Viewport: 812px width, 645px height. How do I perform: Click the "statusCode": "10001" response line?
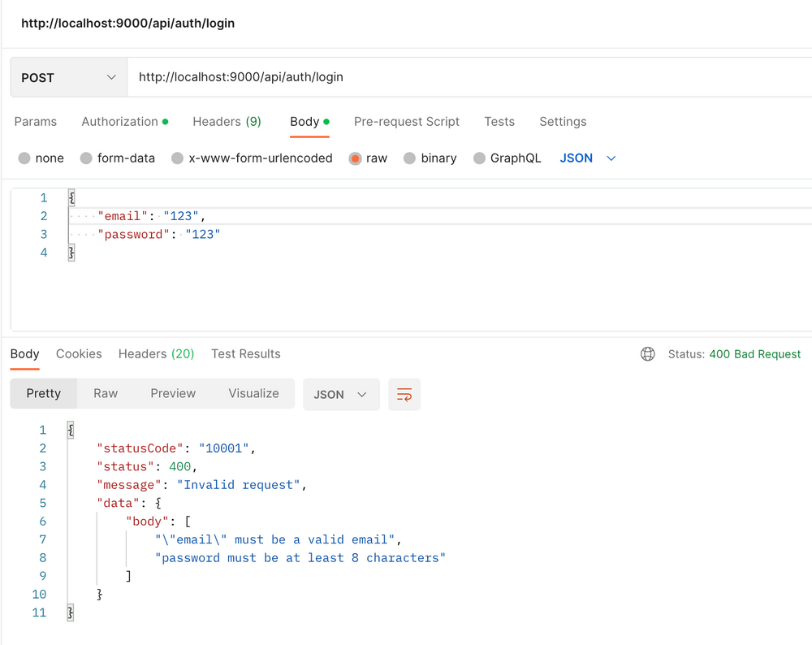[x=176, y=448]
